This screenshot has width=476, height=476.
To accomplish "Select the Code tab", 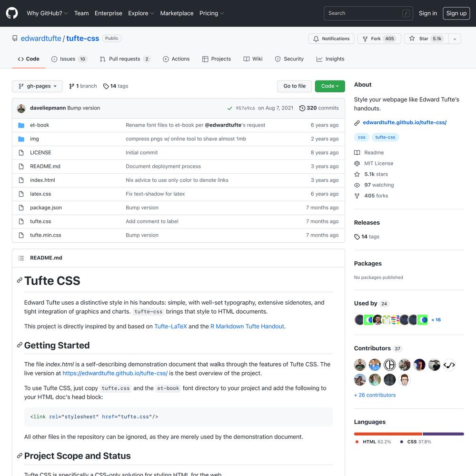I will (x=29, y=59).
